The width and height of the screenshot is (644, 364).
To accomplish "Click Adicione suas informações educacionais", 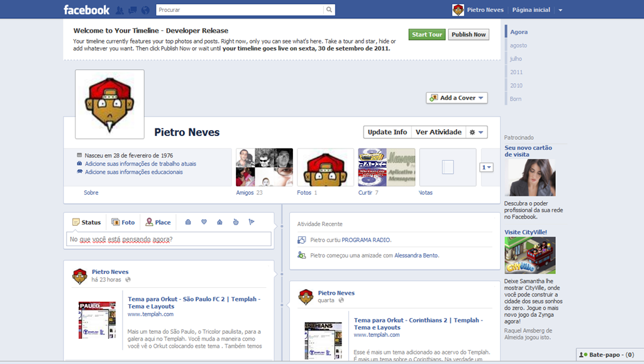I will (134, 172).
